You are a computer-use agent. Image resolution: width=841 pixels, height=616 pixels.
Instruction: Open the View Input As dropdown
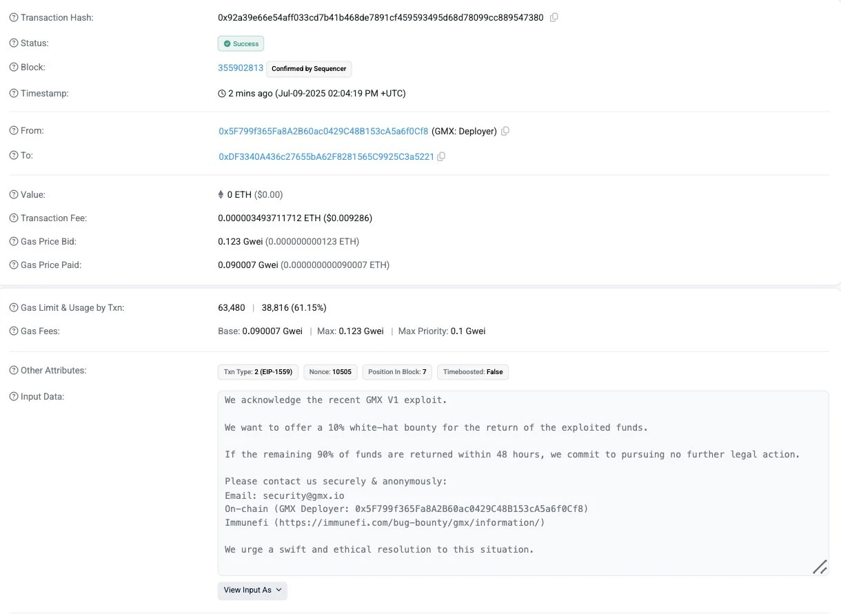[252, 591]
